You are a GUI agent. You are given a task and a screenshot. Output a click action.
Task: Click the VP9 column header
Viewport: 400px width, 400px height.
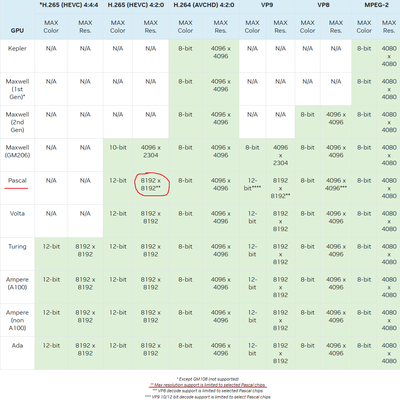coord(267,5)
